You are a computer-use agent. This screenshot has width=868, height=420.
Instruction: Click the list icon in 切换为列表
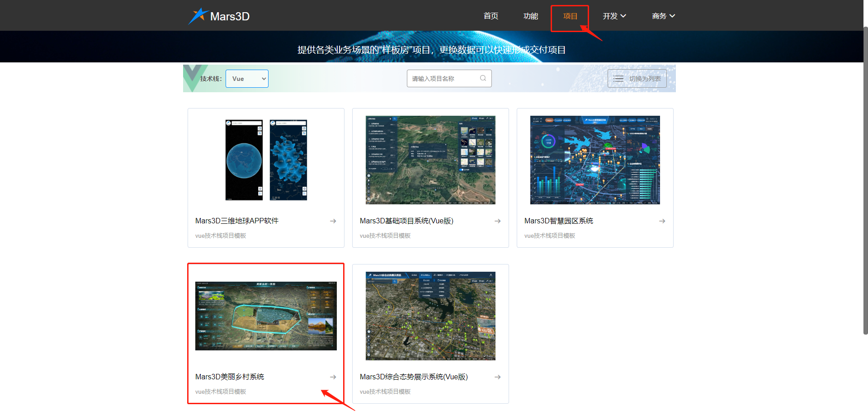618,79
